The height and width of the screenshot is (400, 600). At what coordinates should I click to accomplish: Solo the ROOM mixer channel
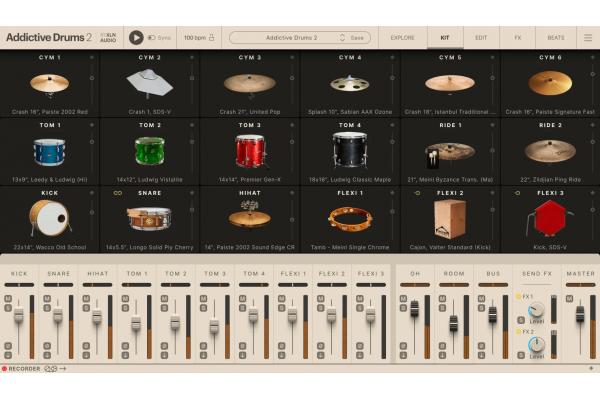442,308
